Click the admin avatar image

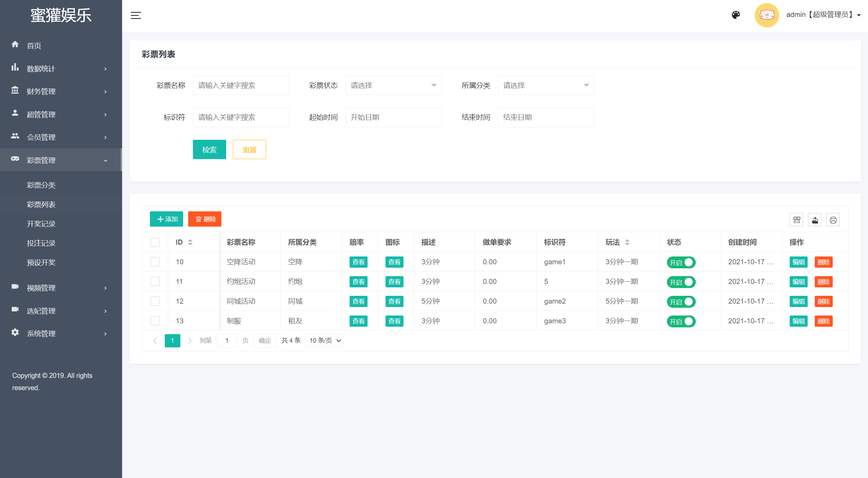767,15
